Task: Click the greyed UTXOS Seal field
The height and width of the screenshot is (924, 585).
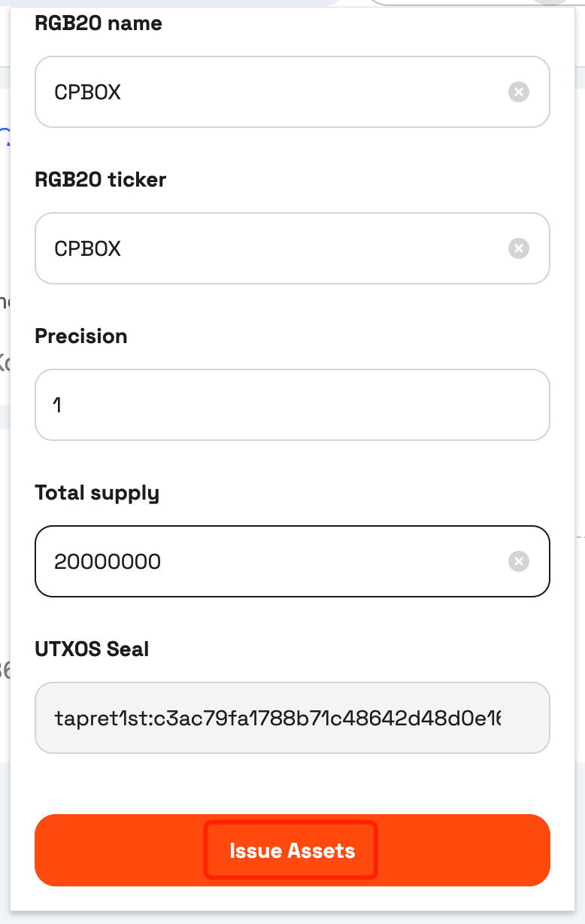Action: (292, 718)
